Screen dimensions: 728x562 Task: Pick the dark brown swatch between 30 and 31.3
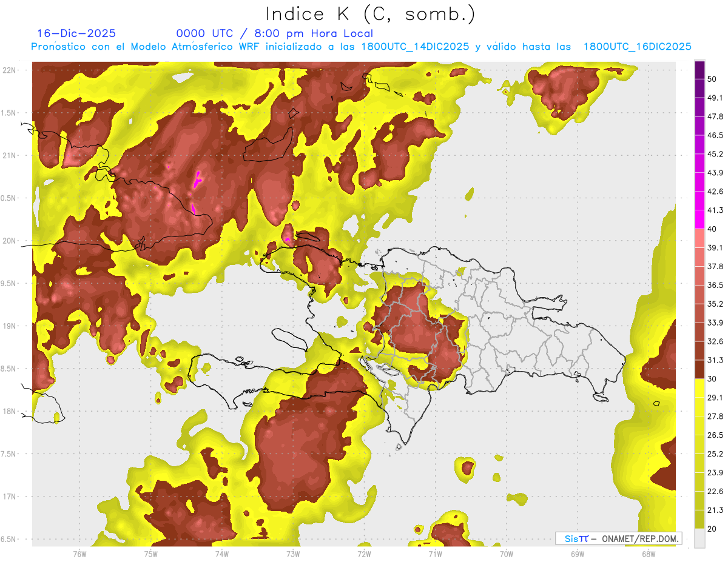click(699, 369)
